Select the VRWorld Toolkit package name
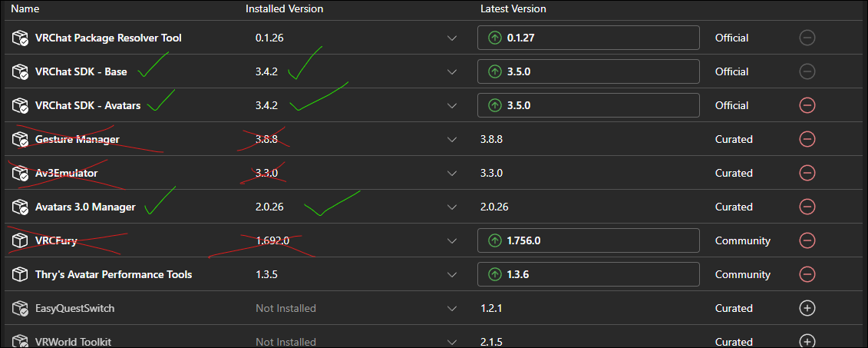 coord(74,341)
